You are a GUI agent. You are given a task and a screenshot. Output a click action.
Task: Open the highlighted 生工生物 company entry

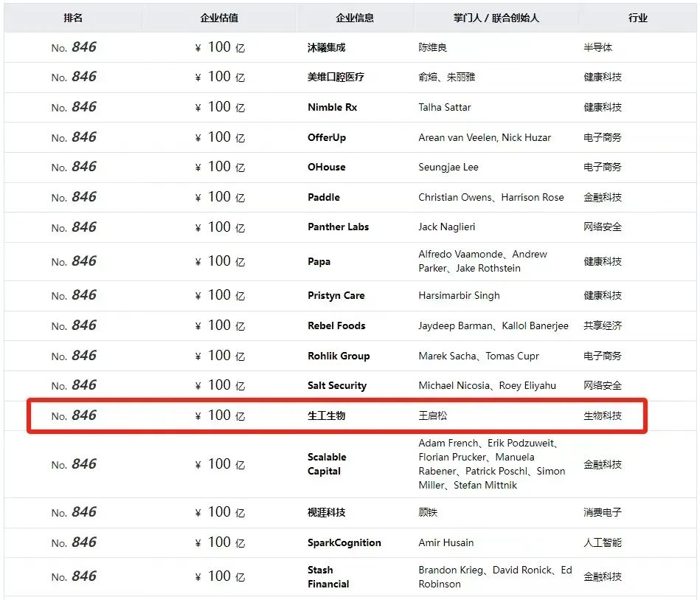pos(326,415)
